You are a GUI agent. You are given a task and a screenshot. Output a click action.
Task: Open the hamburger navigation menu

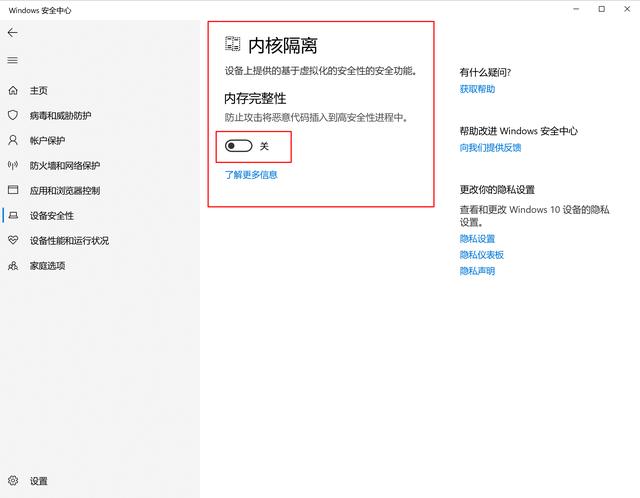(13, 60)
